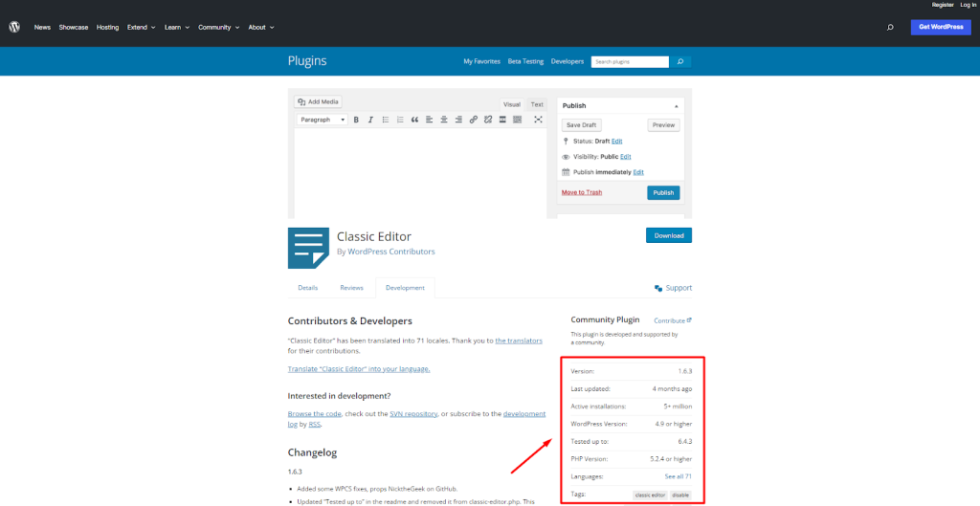Apply blockquote formatting
Viewport: 980px width, 506px height.
point(414,120)
